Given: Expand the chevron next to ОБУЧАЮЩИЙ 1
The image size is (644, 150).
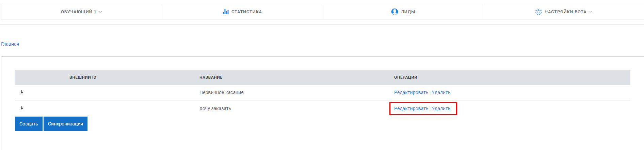Looking at the screenshot, I should [x=101, y=12].
